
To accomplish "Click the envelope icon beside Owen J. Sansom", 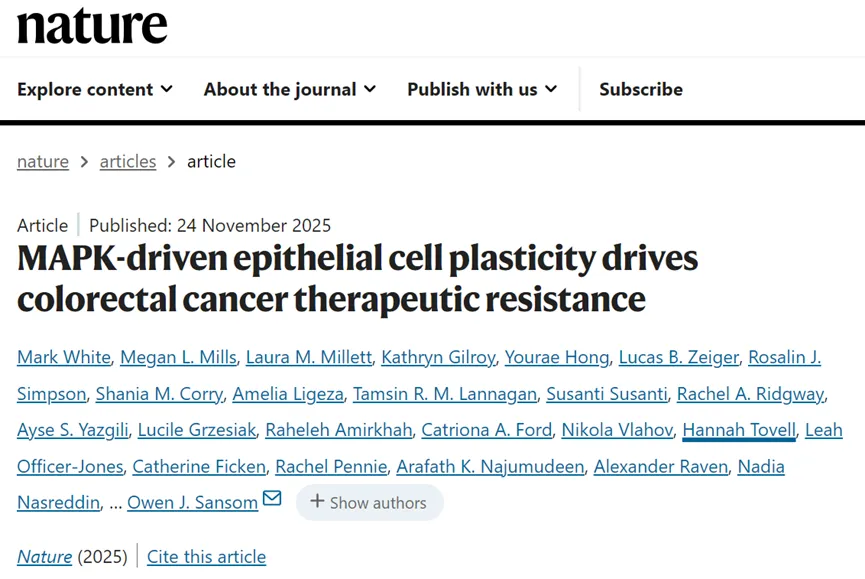I will 271,498.
